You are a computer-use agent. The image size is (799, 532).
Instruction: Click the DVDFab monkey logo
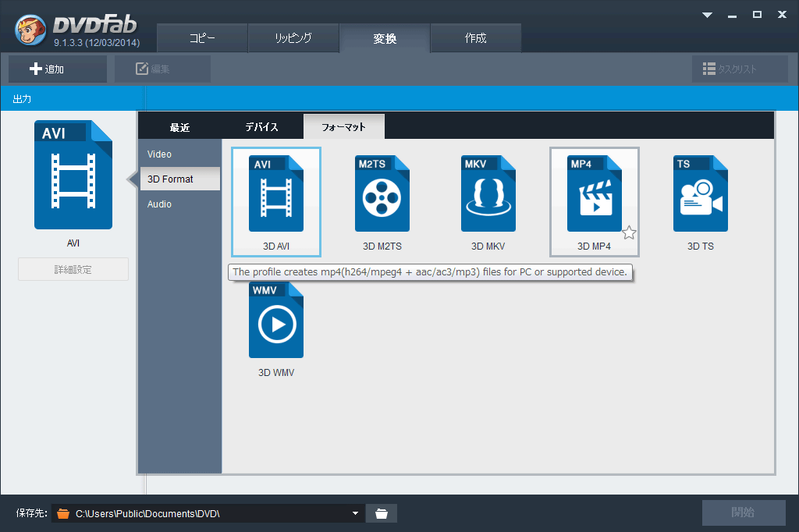[x=30, y=30]
